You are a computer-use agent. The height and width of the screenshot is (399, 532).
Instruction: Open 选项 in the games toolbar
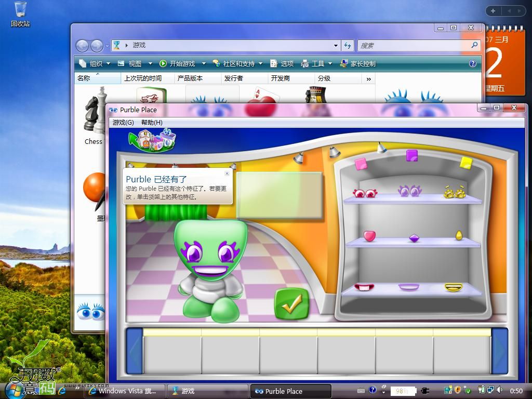pyautogui.click(x=282, y=63)
